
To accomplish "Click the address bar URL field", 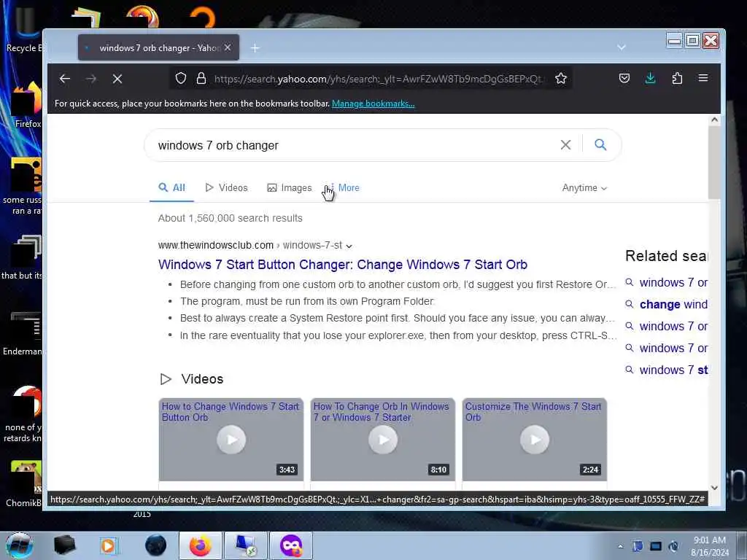I will pos(379,79).
